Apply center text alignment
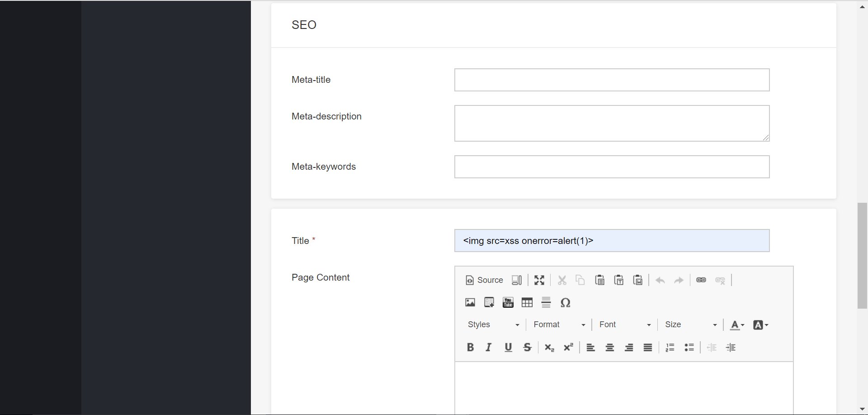The height and width of the screenshot is (415, 868). point(609,347)
